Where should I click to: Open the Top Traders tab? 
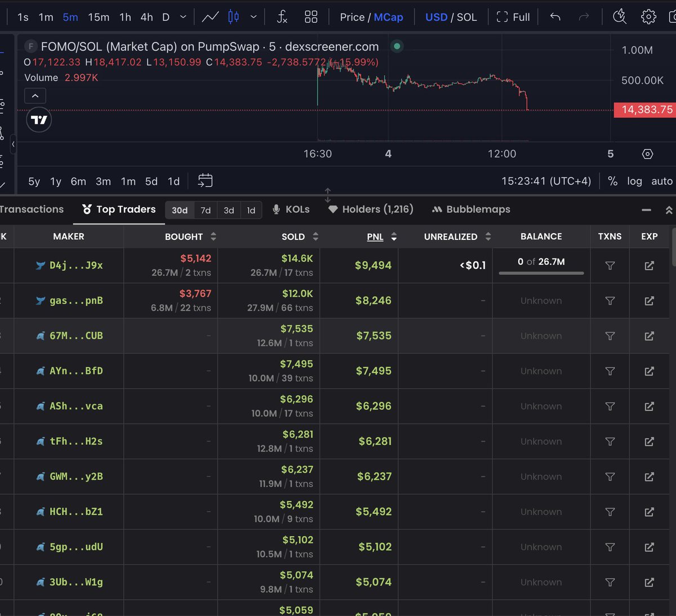click(119, 209)
